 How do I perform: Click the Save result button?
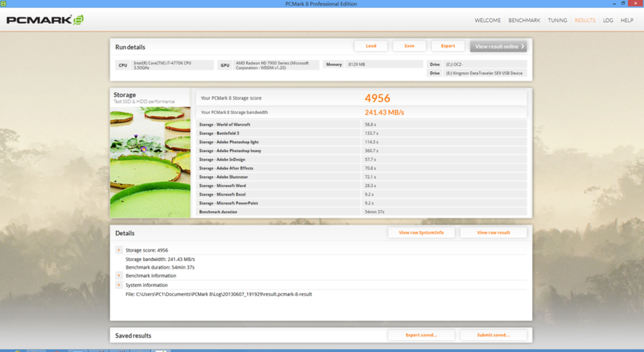click(409, 46)
